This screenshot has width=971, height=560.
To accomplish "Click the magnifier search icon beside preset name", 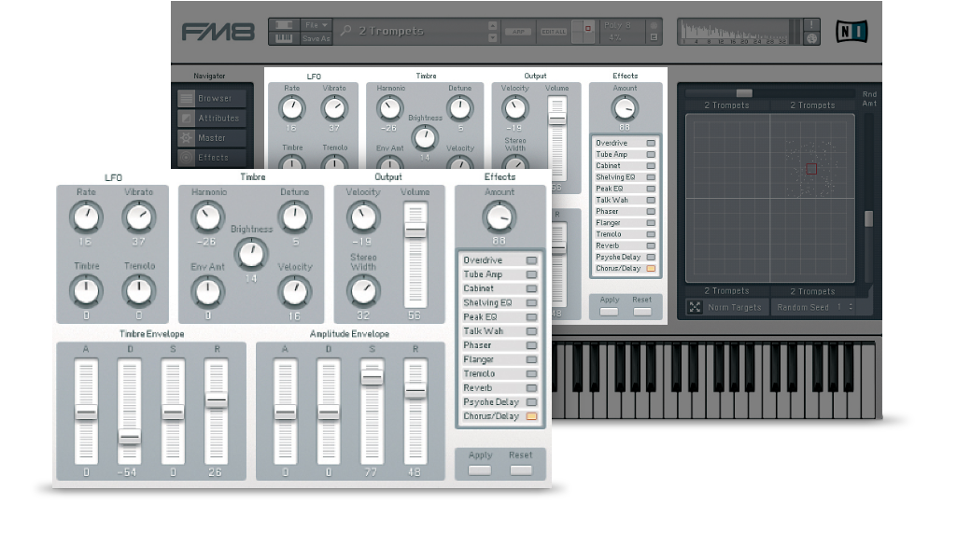I will tap(346, 30).
